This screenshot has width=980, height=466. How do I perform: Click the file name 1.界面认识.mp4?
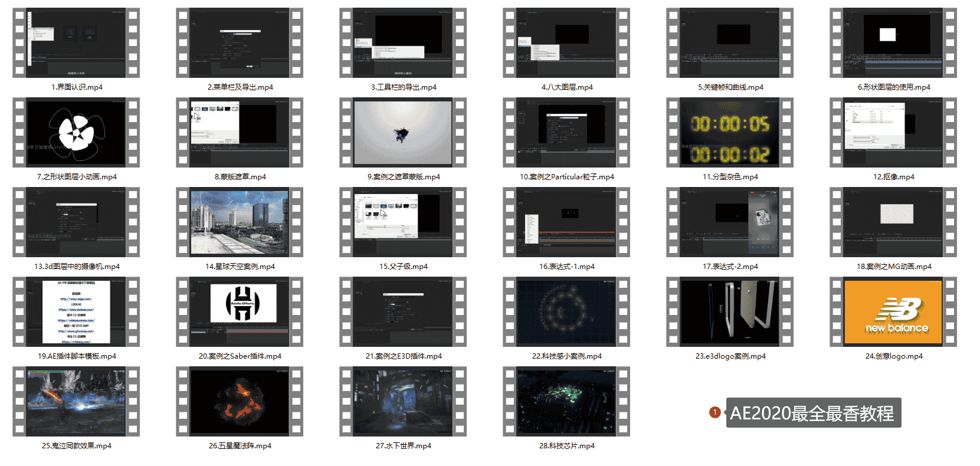coord(77,87)
